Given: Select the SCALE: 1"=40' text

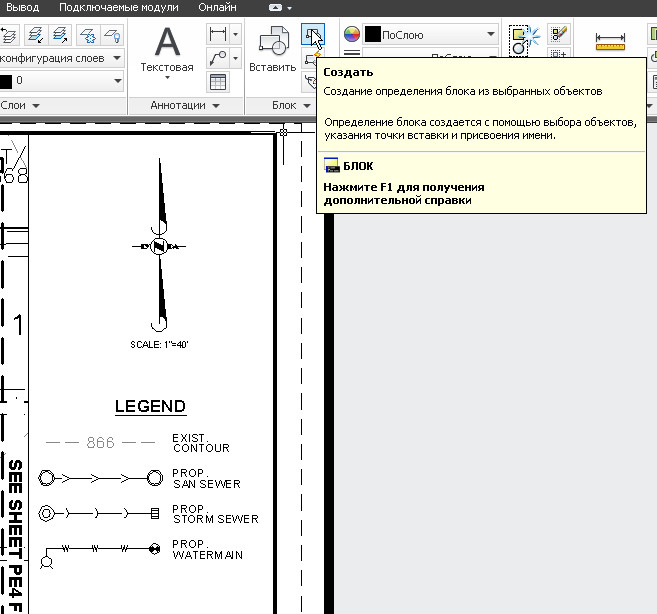Looking at the screenshot, I should 159,345.
